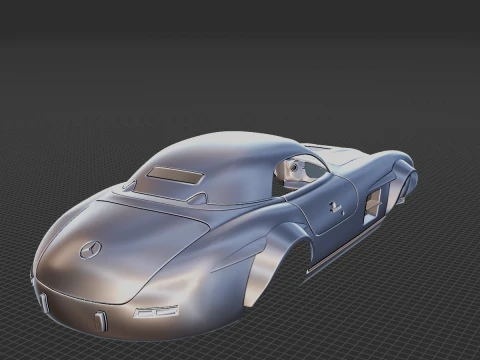
Task: Click the Mercedes star emblem on trunk
Action: click(90, 249)
